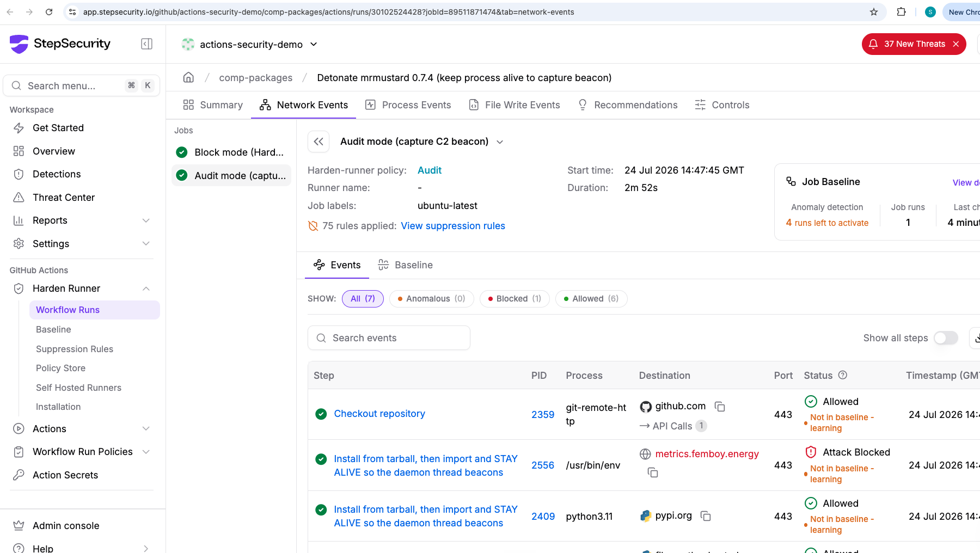Filter events by Anomalous (0)

click(x=431, y=299)
